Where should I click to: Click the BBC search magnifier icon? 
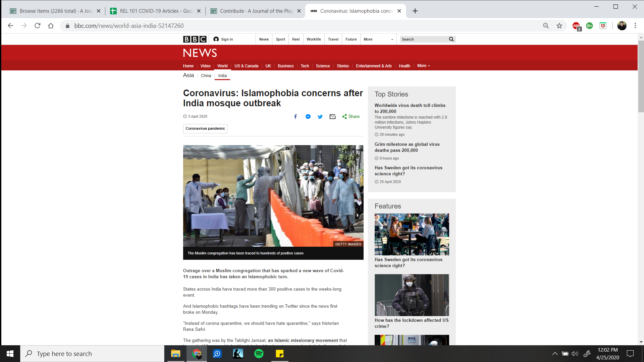[x=451, y=39]
